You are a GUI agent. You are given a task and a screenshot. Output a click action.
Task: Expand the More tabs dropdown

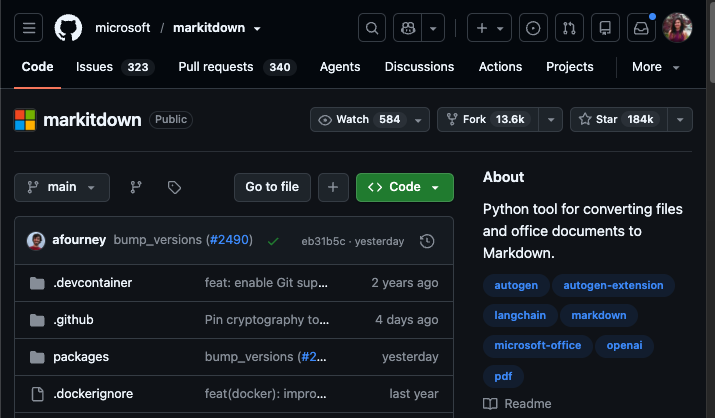click(655, 67)
